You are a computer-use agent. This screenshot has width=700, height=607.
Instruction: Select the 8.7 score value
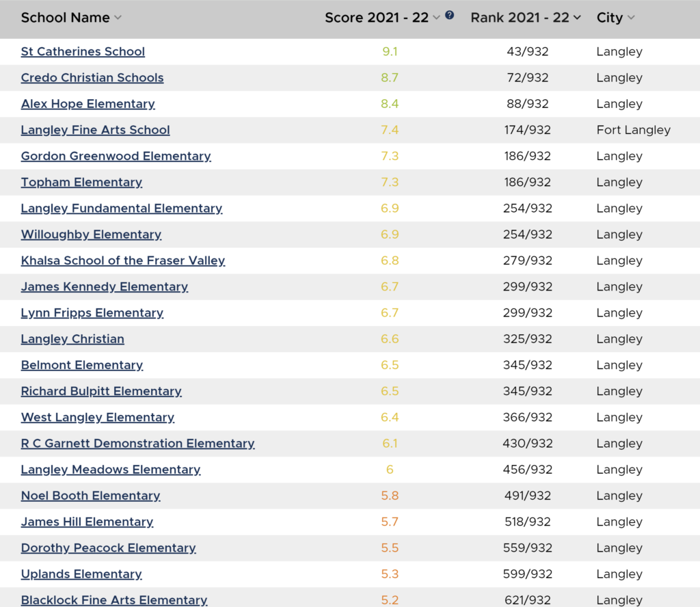tap(390, 78)
